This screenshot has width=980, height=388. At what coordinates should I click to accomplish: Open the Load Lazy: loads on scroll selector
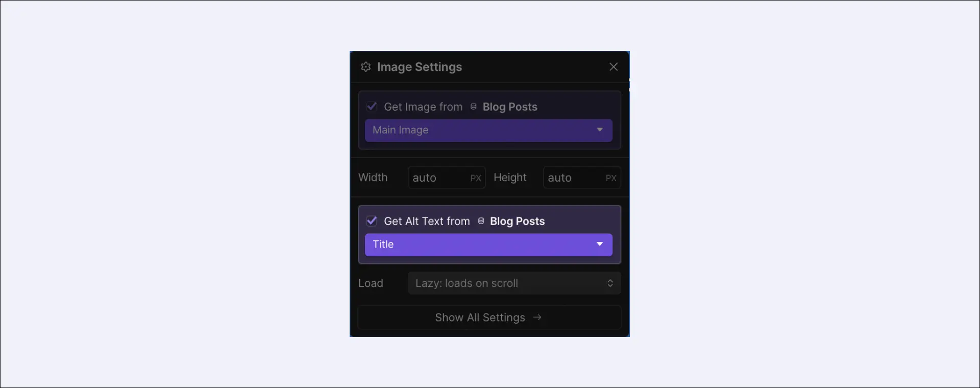tap(514, 283)
